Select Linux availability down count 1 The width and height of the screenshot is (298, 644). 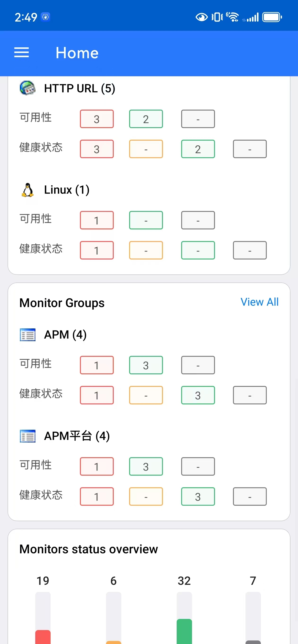pos(97,220)
